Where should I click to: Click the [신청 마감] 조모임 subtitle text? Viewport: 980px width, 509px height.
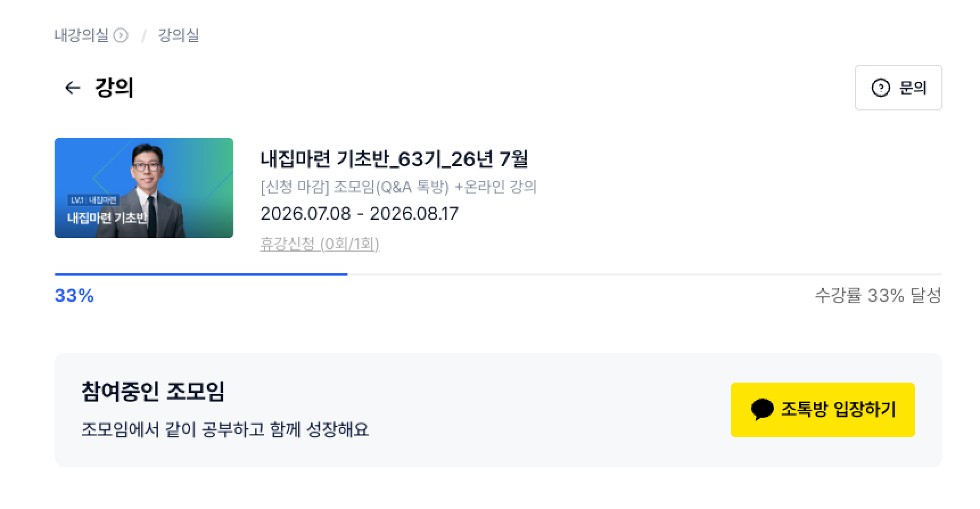(398, 187)
